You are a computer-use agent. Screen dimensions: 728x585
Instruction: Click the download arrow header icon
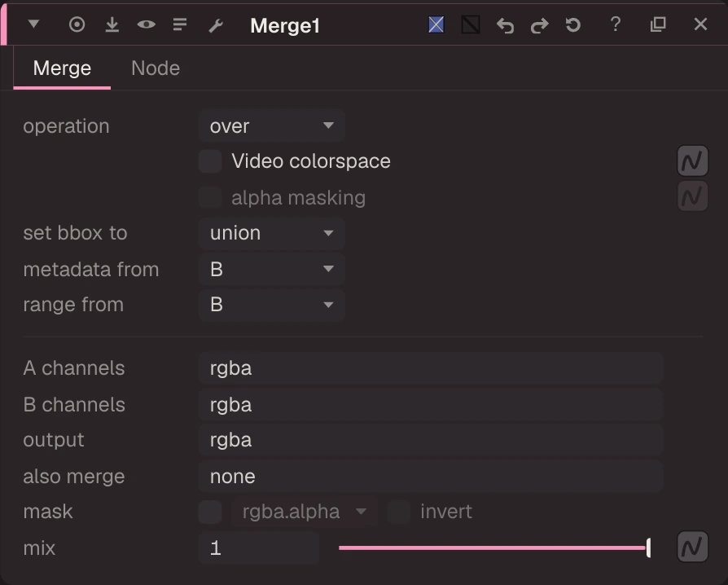point(112,24)
